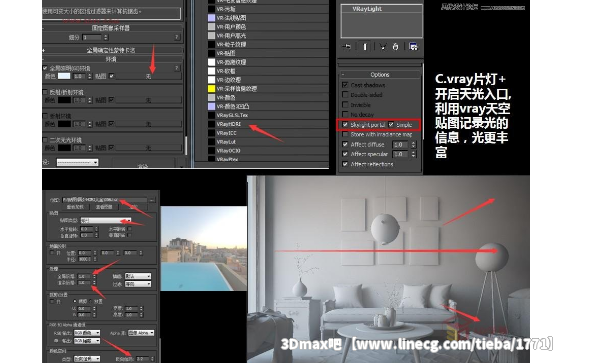Open RGB output dropdown
Viewport: 593px width, 363px height.
[x=87, y=333]
